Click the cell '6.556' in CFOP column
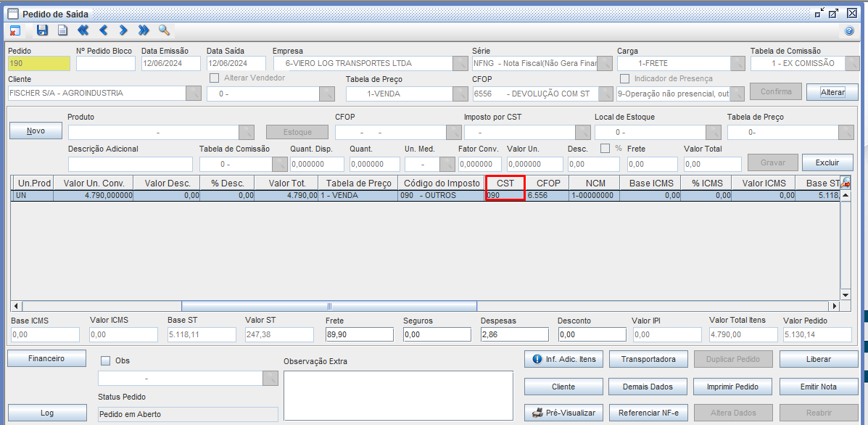Screen dimensions: 868x425 point(547,195)
